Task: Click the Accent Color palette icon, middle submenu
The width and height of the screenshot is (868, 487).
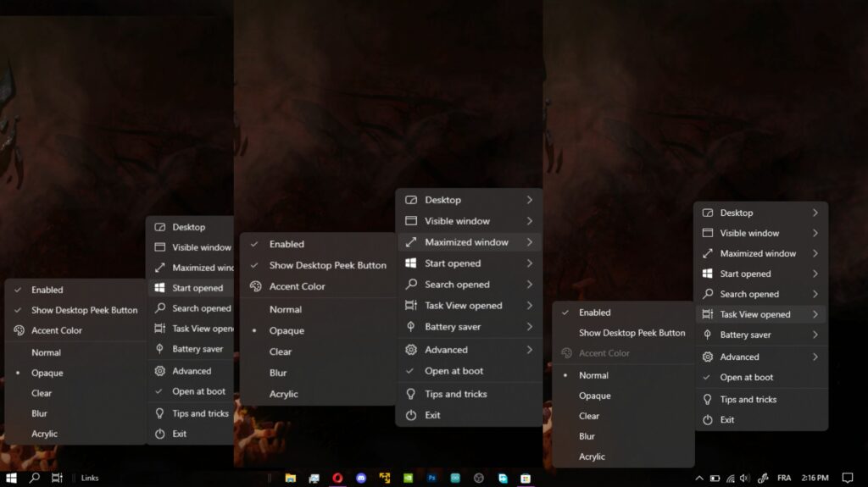Action: point(255,286)
